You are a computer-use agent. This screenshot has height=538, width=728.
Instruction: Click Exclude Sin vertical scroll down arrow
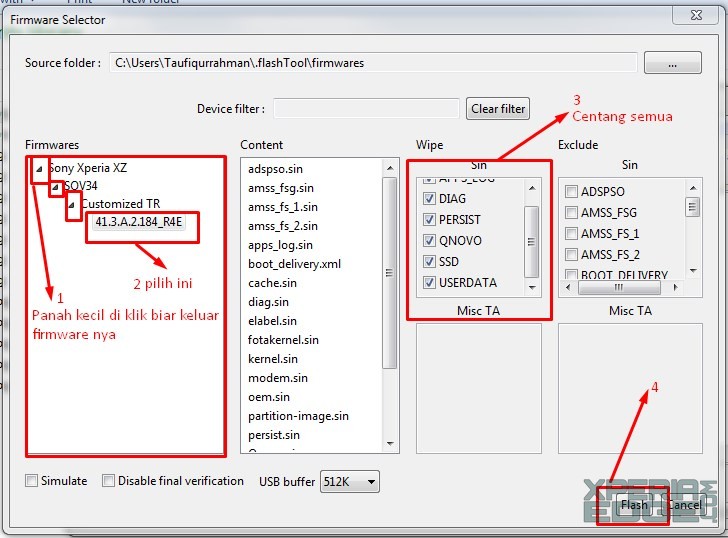tap(693, 270)
